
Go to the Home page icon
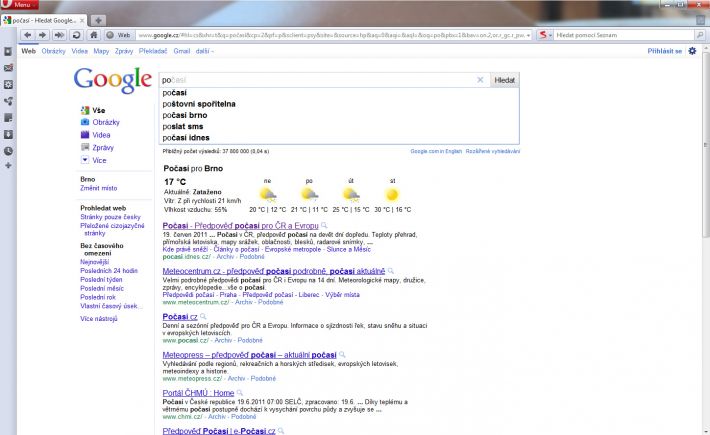click(94, 35)
